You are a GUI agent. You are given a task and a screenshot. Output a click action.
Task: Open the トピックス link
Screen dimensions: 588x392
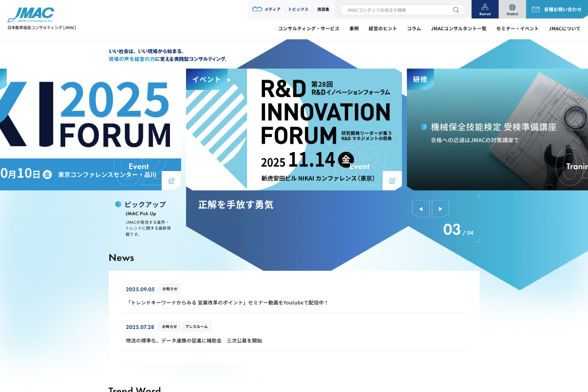point(298,9)
